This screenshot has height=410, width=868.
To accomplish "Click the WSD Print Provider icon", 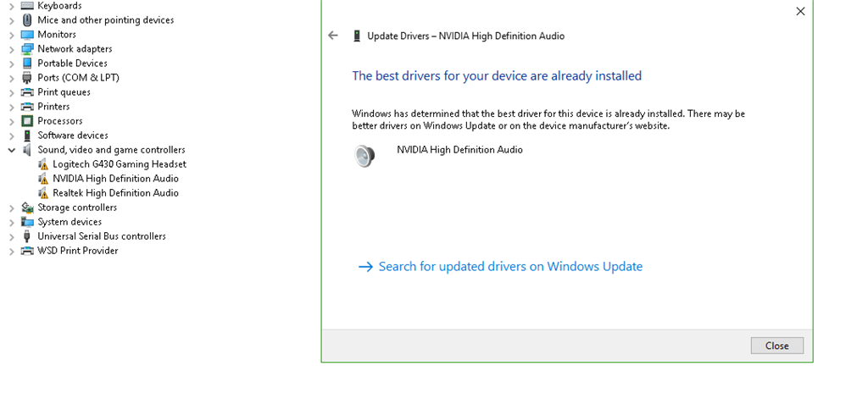I will pos(27,251).
